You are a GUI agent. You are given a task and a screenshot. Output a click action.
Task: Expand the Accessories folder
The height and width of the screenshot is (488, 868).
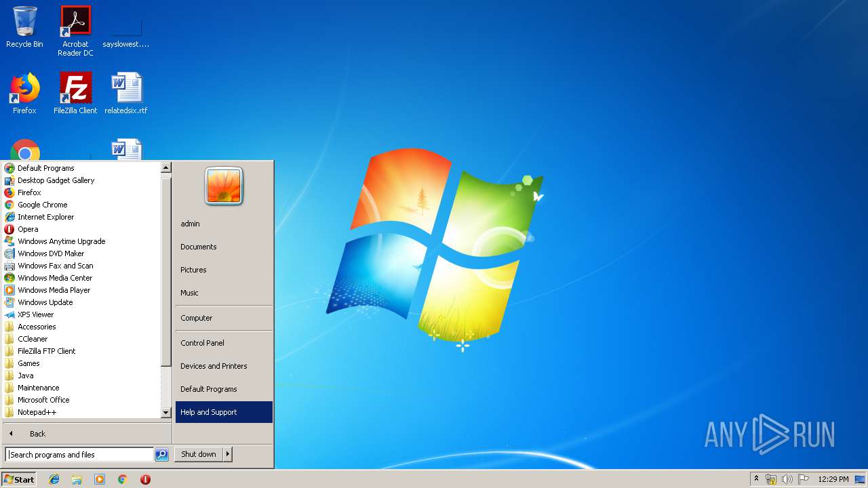(83, 327)
